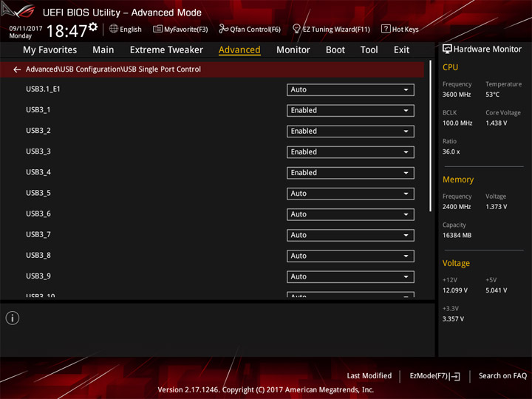Viewport: 532px width, 399px height.
Task: Click the globe language icon
Action: click(114, 29)
